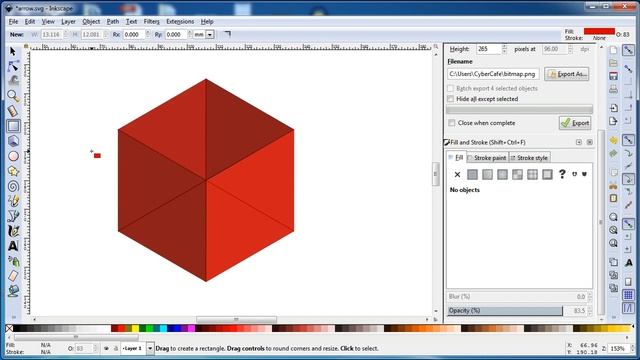The height and width of the screenshot is (360, 640).
Task: Open the File menu
Action: point(13,22)
